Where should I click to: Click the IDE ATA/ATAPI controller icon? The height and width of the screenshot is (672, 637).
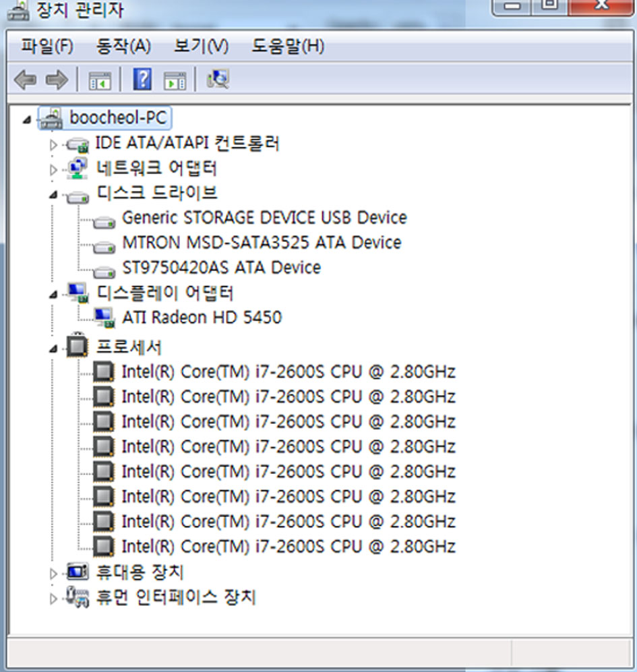coord(78,145)
